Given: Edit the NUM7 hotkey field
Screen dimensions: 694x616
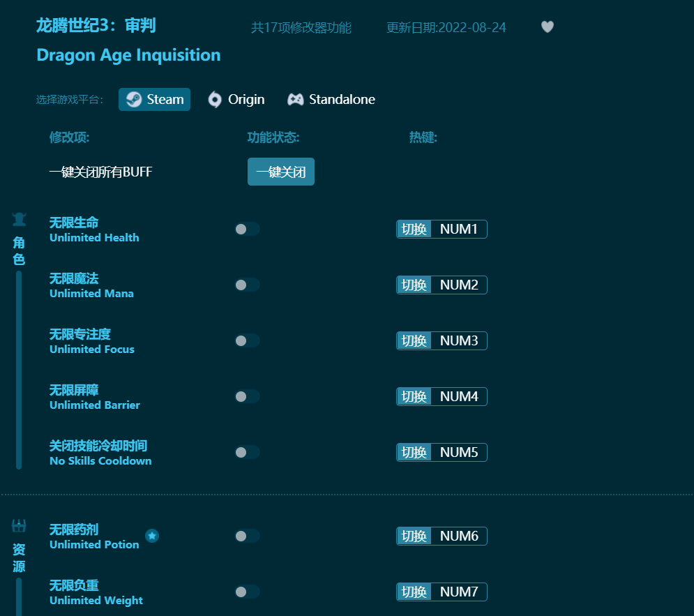Looking at the screenshot, I should pos(459,592).
